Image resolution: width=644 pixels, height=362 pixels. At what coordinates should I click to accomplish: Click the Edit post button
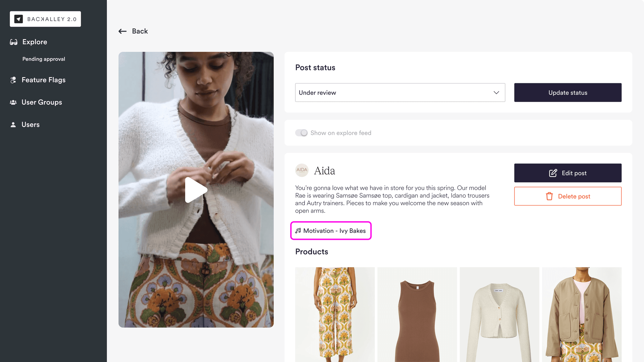point(568,173)
